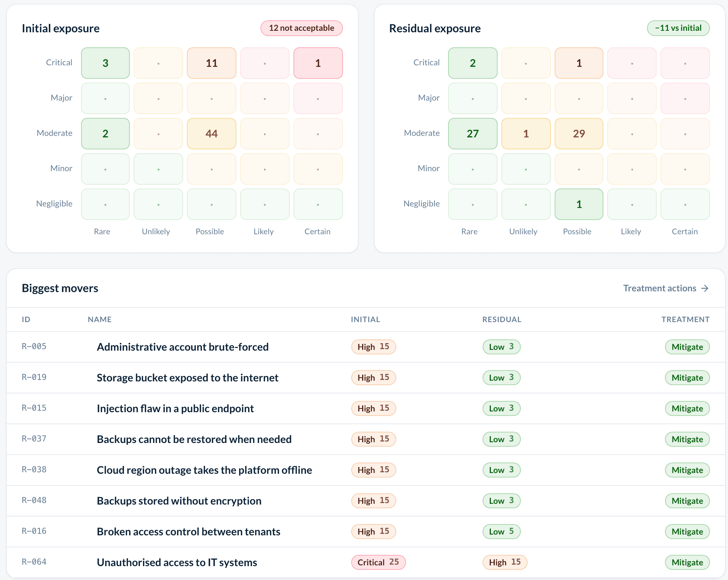Click the Mitigate tag for R-005
This screenshot has height=580, width=728.
point(687,347)
